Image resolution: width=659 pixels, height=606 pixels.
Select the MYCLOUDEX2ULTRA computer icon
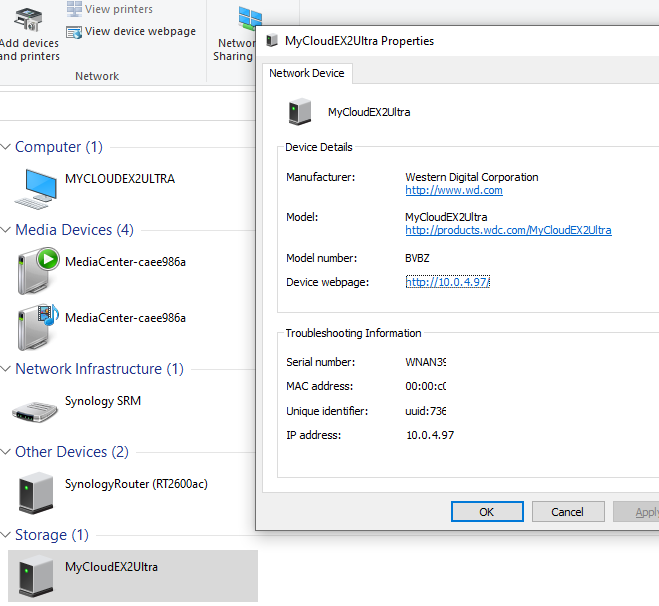[36, 189]
